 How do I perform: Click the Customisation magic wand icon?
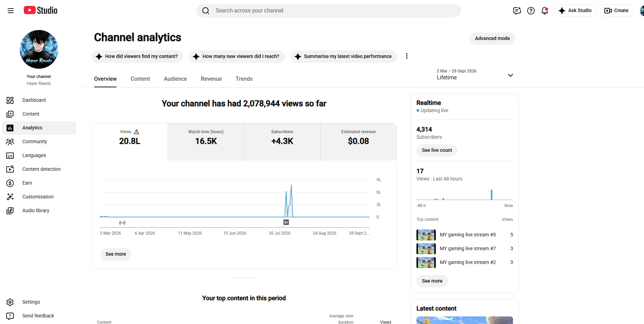[x=10, y=197]
